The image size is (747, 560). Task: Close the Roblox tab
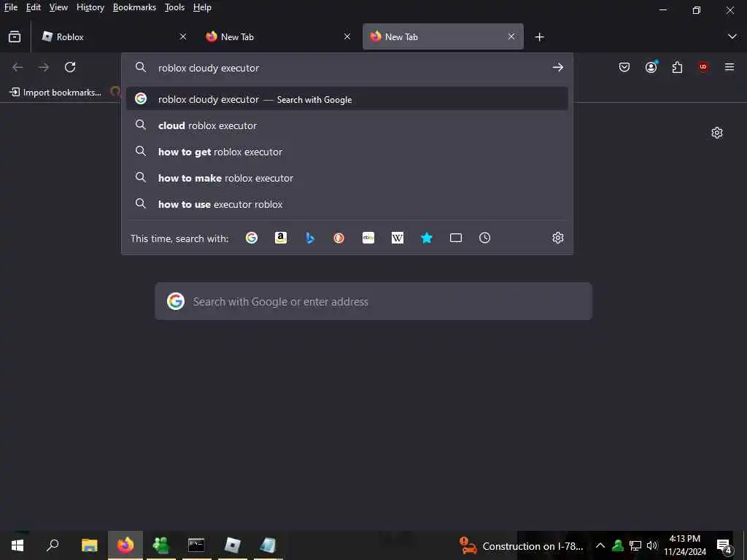click(x=183, y=36)
